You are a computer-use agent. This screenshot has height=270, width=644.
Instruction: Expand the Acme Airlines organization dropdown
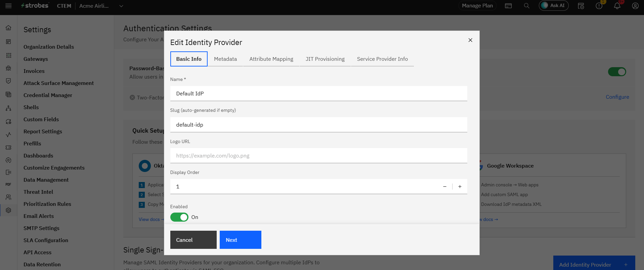coord(101,6)
